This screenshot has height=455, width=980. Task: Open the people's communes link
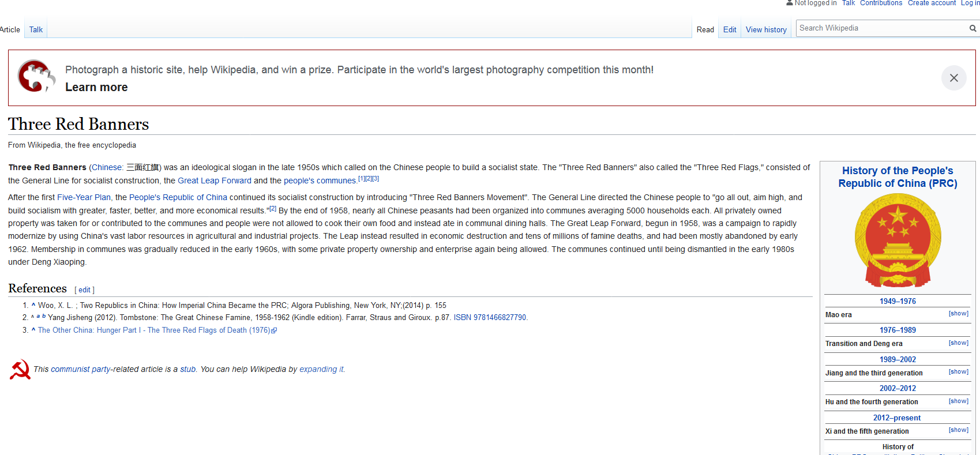click(320, 181)
